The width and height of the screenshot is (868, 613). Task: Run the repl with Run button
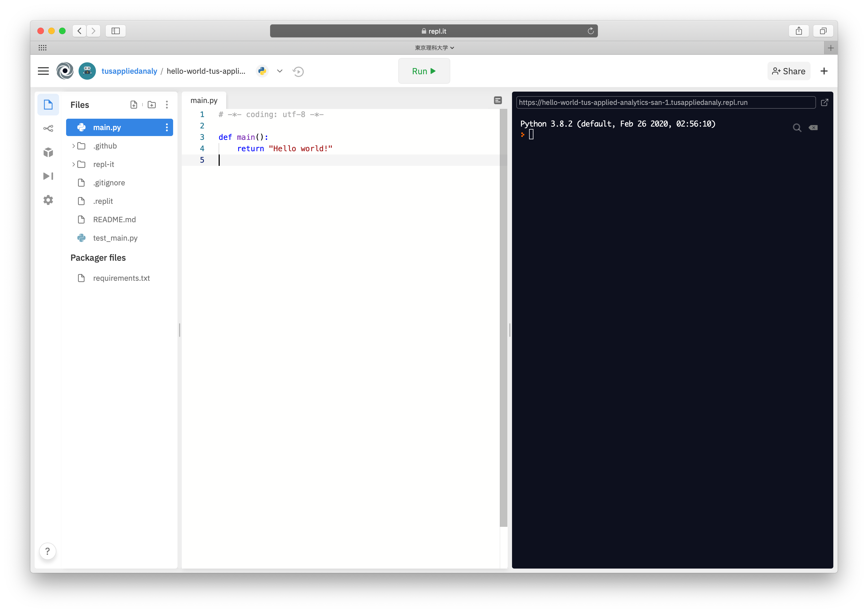pos(424,71)
